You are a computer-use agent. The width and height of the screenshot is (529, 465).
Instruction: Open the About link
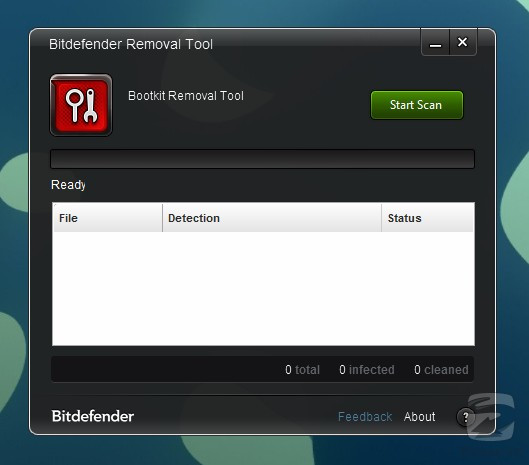coord(419,417)
